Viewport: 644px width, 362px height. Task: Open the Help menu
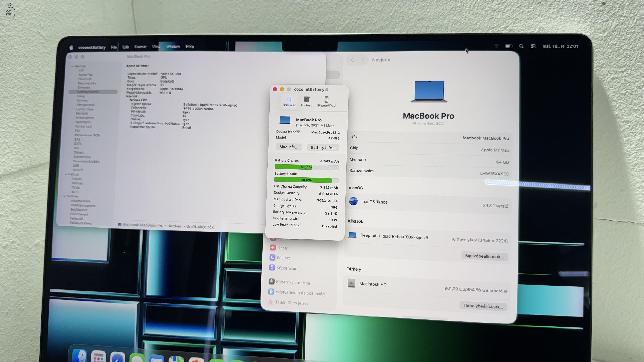[x=190, y=47]
